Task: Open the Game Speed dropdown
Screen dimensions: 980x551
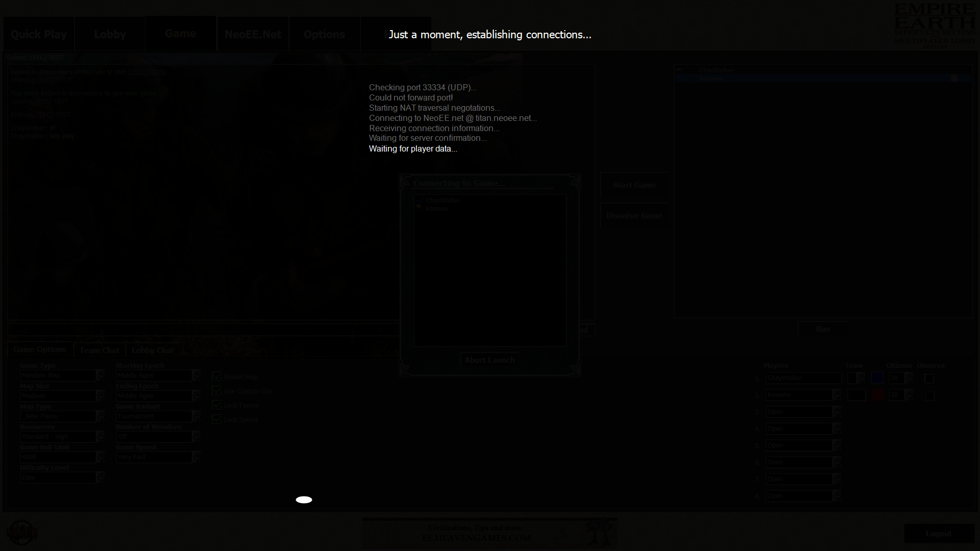Action: (x=197, y=457)
